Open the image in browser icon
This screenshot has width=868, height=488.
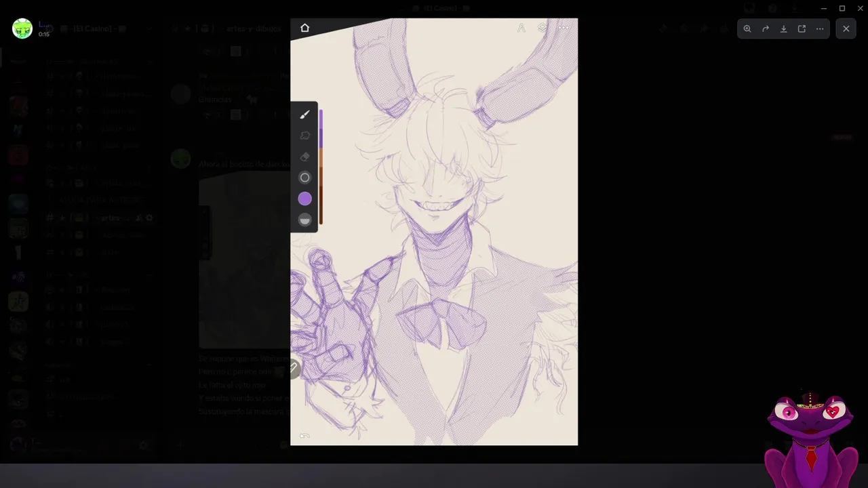coord(802,29)
